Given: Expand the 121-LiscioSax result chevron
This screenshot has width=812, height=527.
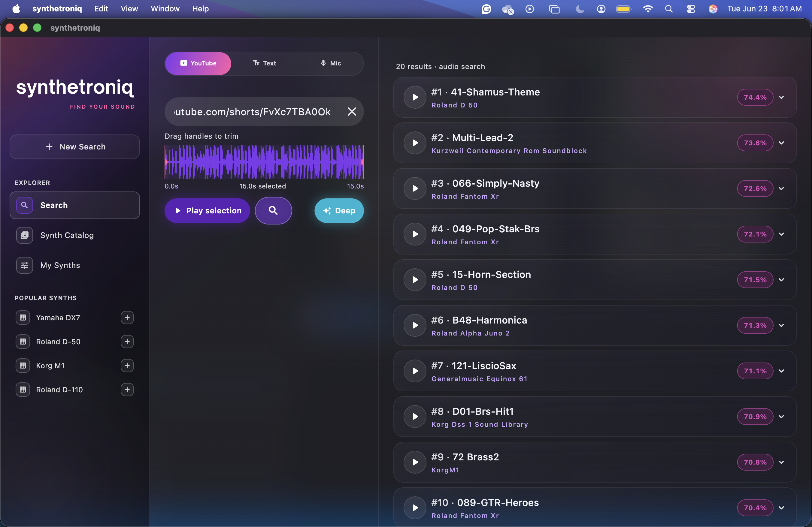Looking at the screenshot, I should [781, 371].
